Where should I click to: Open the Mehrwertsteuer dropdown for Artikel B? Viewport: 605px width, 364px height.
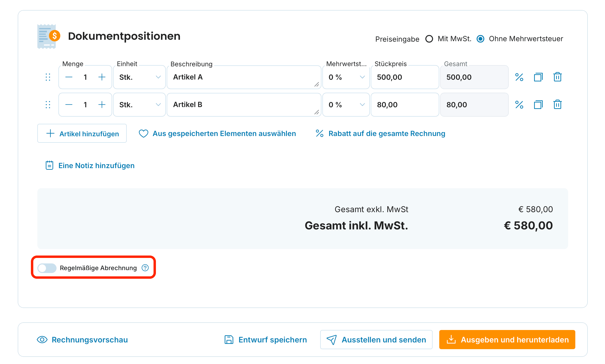tap(346, 105)
